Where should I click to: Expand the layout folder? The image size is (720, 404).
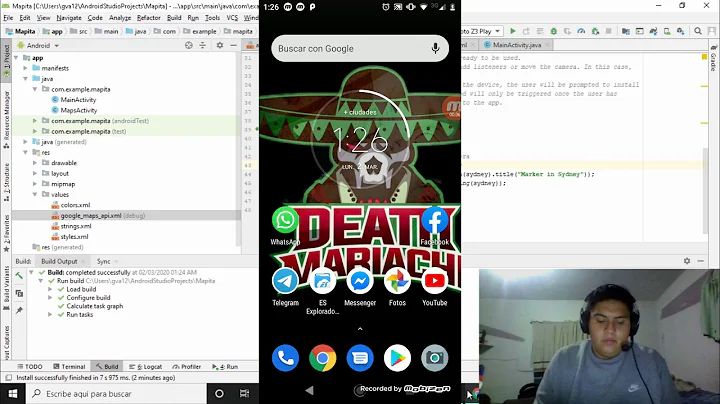tap(35, 174)
